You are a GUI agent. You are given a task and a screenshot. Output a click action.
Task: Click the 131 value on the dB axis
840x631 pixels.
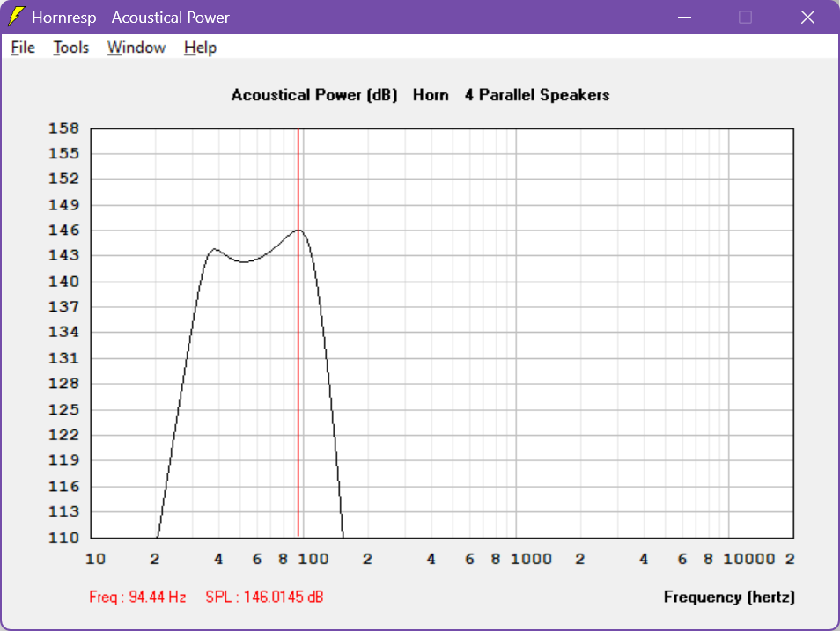63,358
